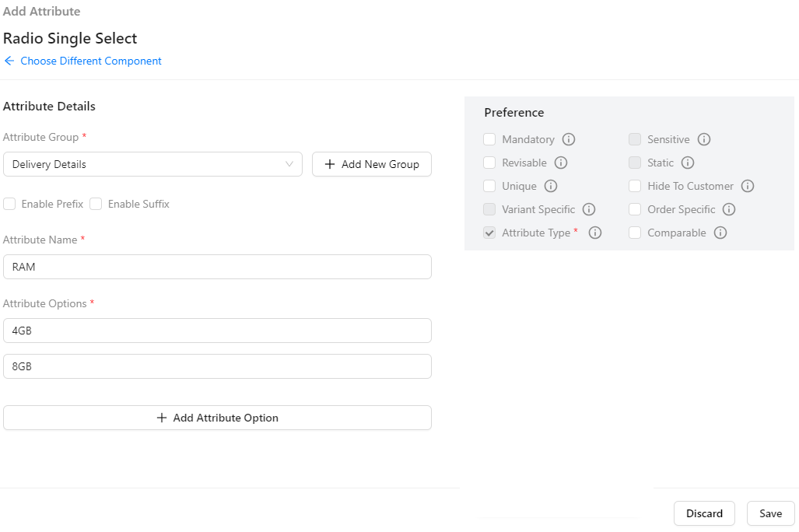Click the info icon beside Comparable

pos(720,233)
